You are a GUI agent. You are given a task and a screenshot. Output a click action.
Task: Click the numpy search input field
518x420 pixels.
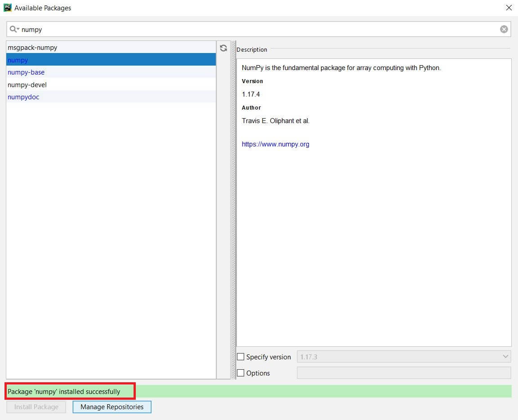[x=259, y=29]
